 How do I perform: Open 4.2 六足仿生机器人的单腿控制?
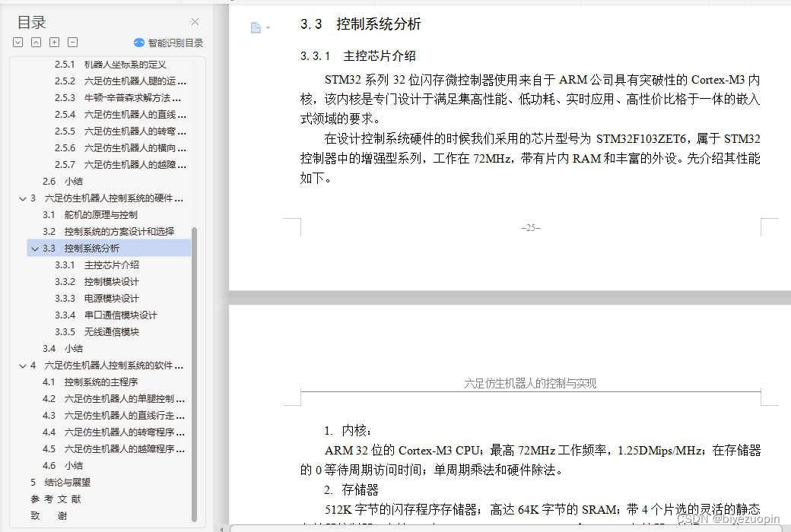coord(114,398)
